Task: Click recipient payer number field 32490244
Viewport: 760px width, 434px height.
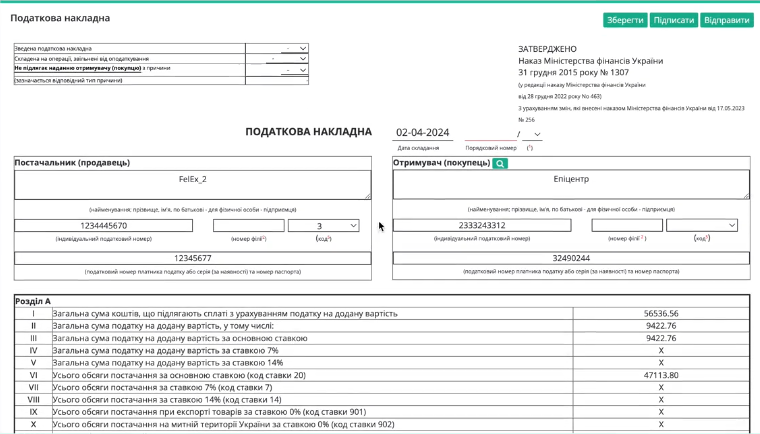Action: point(571,258)
